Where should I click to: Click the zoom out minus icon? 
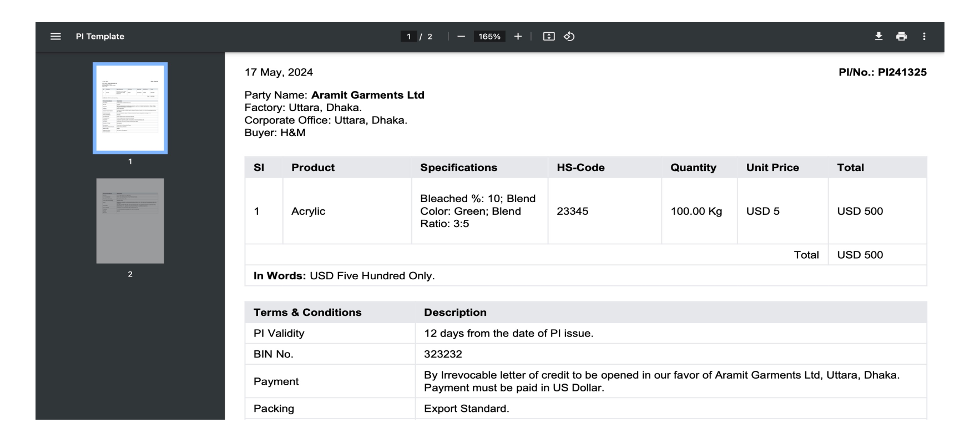click(x=461, y=37)
